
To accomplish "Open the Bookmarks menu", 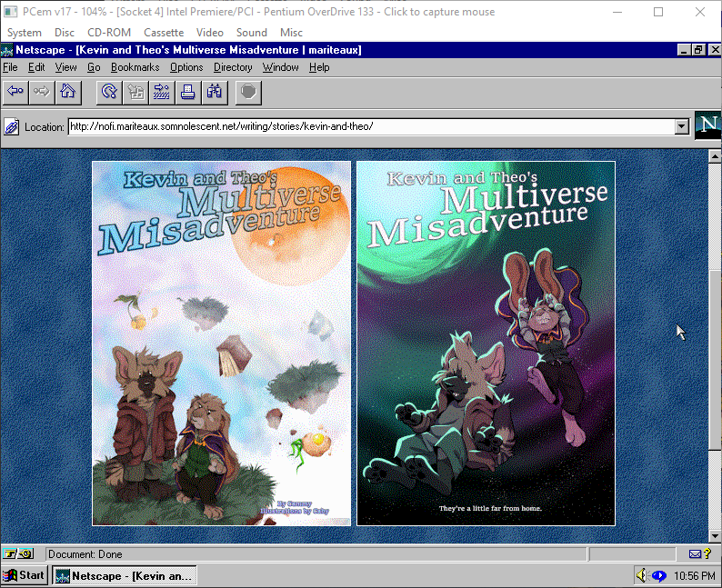I will pos(135,67).
